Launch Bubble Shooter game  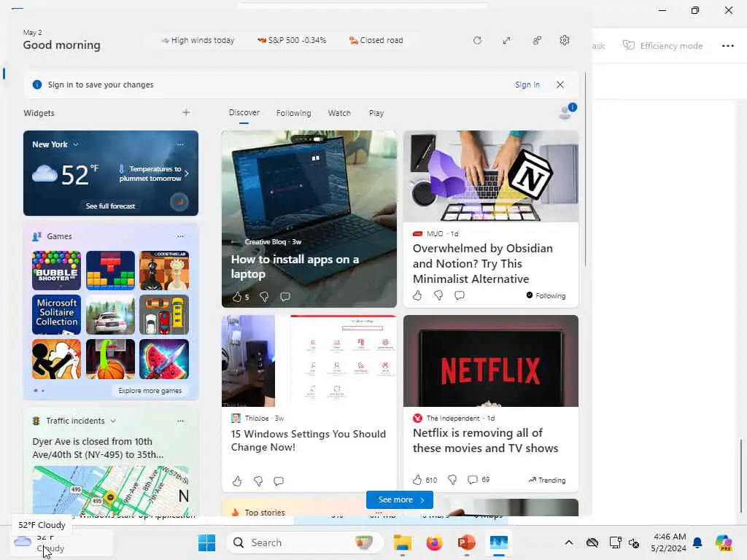[x=56, y=271]
